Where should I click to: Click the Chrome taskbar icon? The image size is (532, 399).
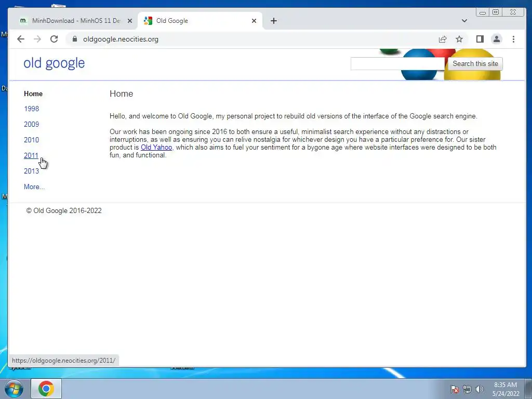point(46,389)
